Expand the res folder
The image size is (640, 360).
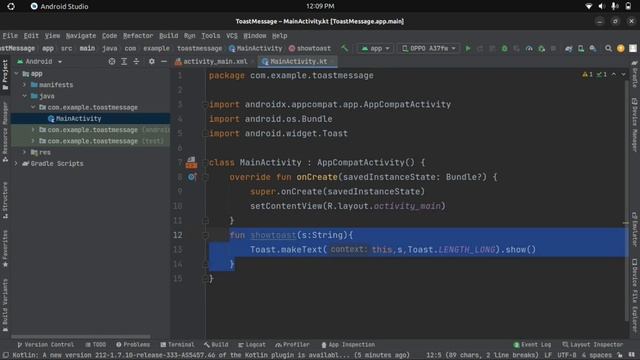[24, 152]
